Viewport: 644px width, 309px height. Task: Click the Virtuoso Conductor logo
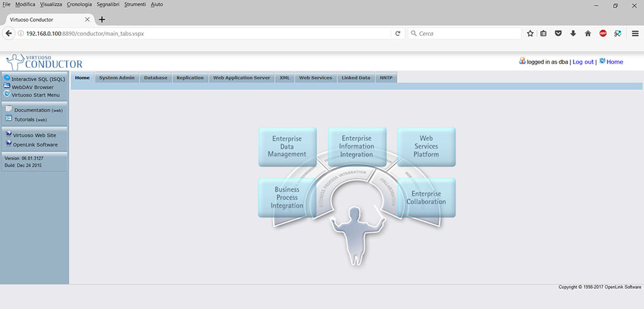pos(45,62)
